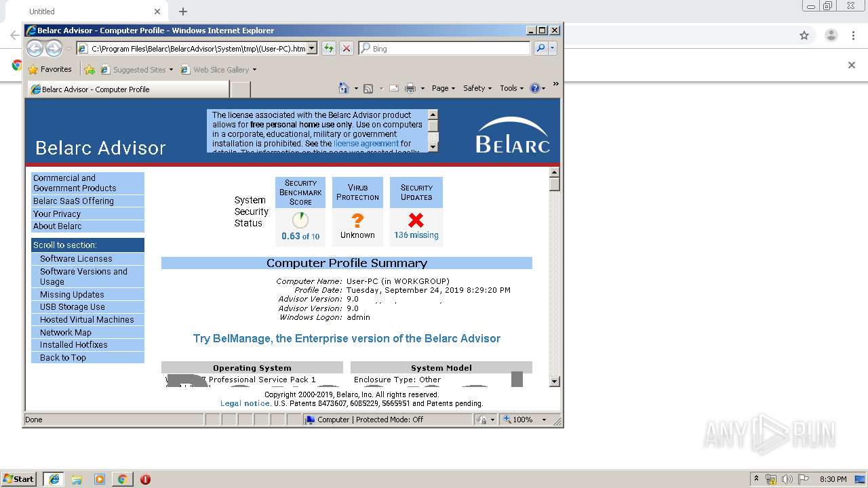The width and height of the screenshot is (868, 488).
Task: Open a new IE tab button
Action: click(x=241, y=89)
